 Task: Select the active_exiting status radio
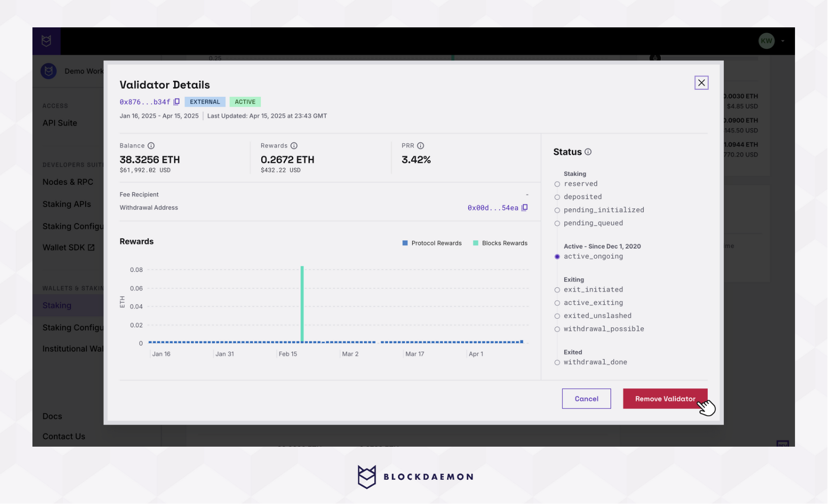pos(557,303)
